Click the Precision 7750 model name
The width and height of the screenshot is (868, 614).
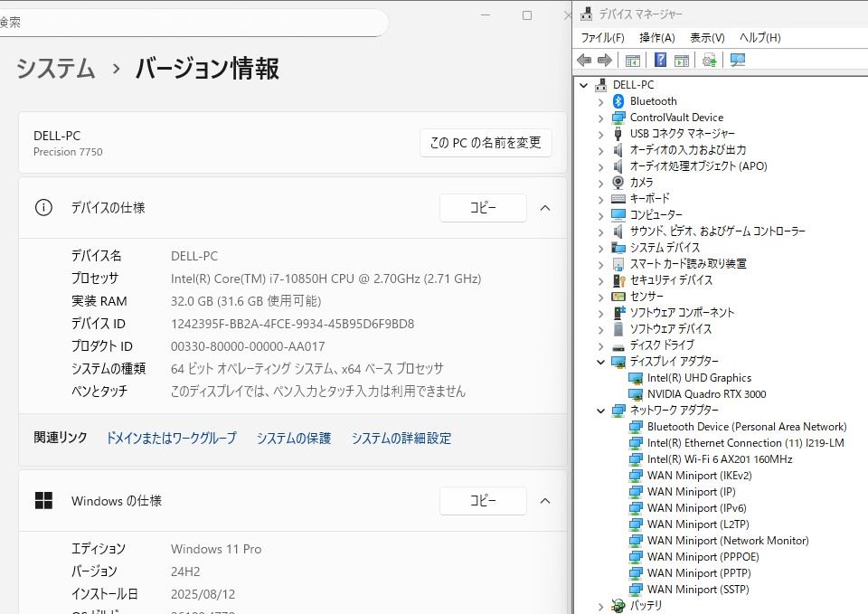point(68,152)
